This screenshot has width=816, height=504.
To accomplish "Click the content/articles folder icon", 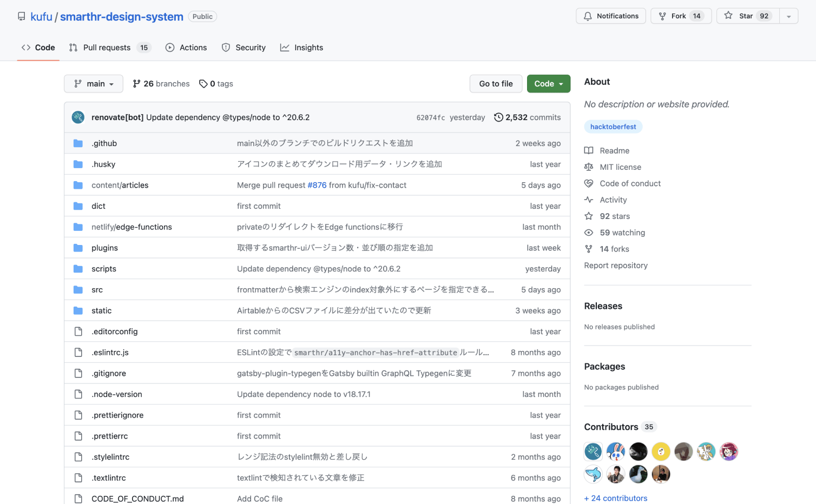I will pyautogui.click(x=78, y=185).
